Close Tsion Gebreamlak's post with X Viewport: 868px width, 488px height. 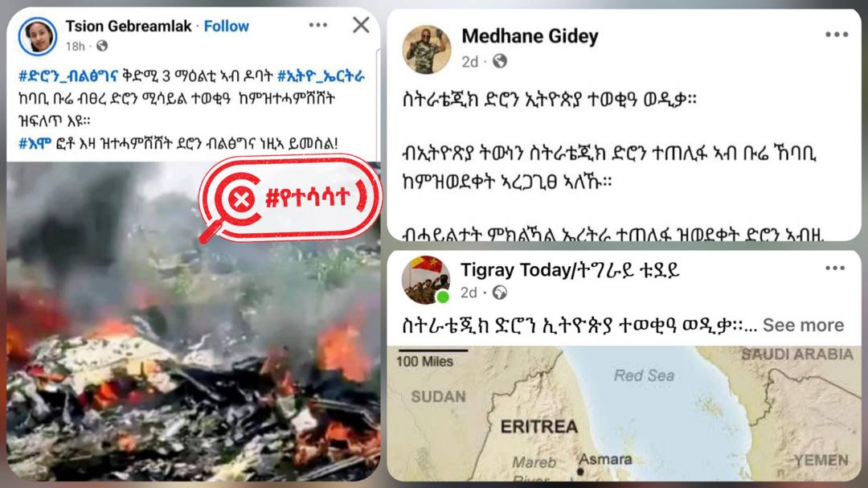pos(361,25)
